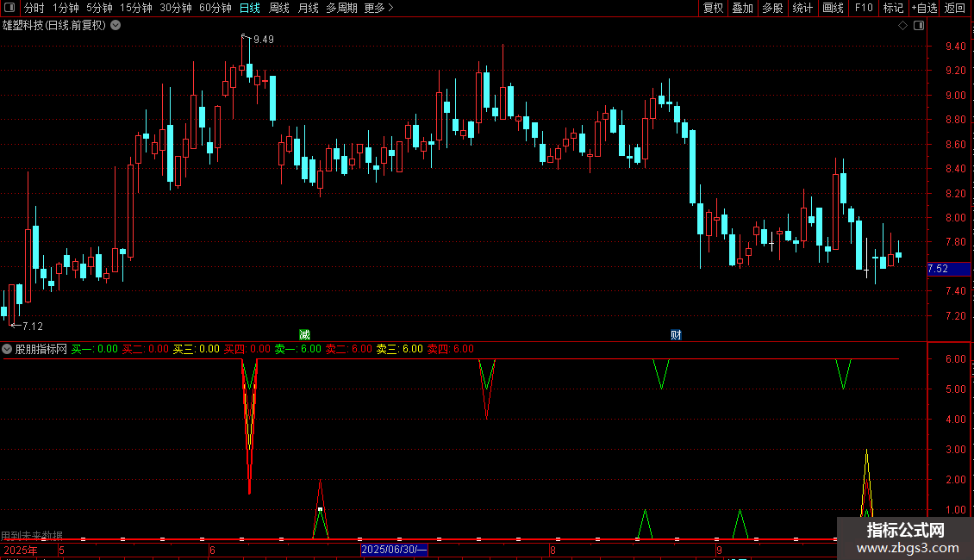Open the 股朋指标网 indicator settings dropdown
This screenshot has width=974, height=560.
tap(7, 349)
